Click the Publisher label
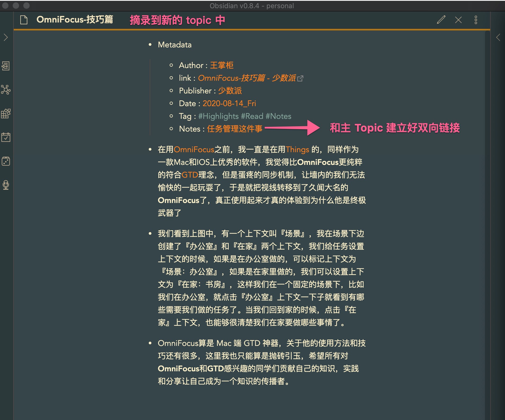 pos(195,91)
